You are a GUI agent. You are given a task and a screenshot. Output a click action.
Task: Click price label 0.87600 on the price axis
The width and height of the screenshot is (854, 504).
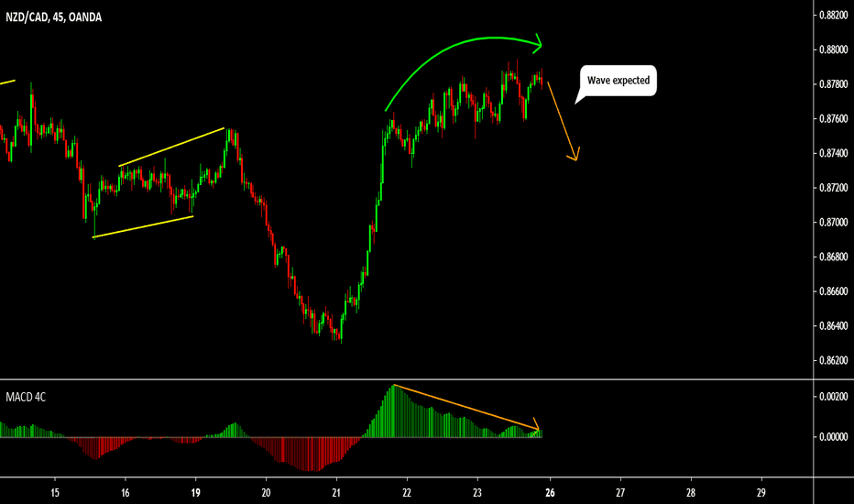pyautogui.click(x=833, y=119)
